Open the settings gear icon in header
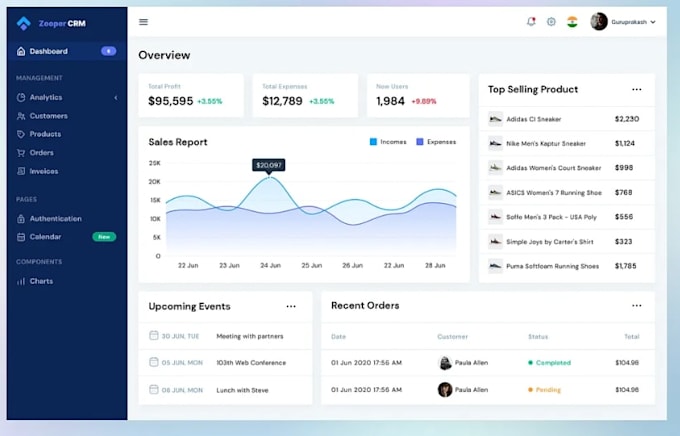This screenshot has height=436, width=680. tap(551, 22)
